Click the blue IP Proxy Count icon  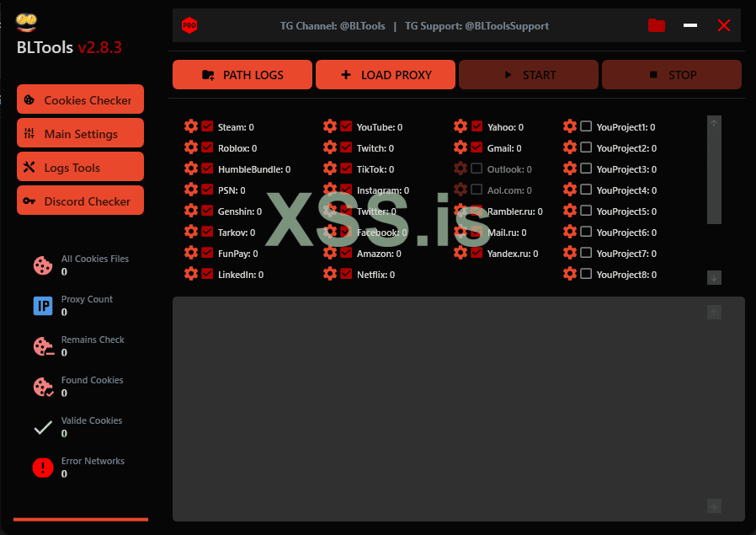click(43, 306)
